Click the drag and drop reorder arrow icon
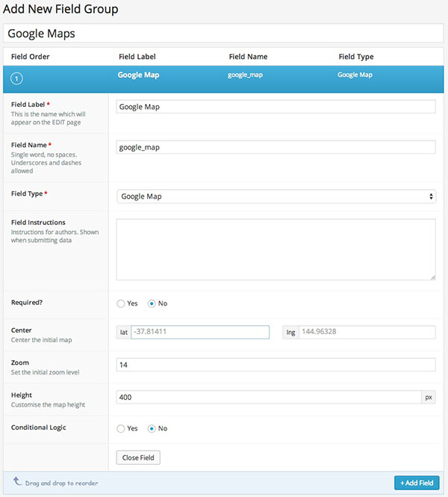Screen dimensions: 448x497 [18, 482]
